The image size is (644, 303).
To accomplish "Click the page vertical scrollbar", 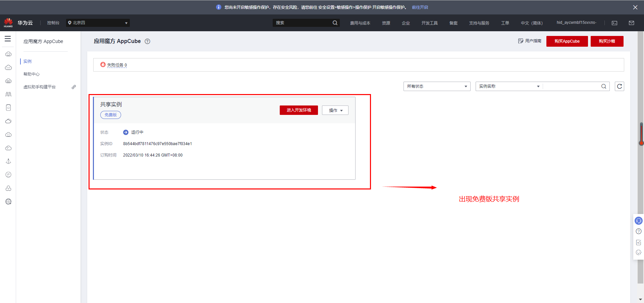I will 641,158.
